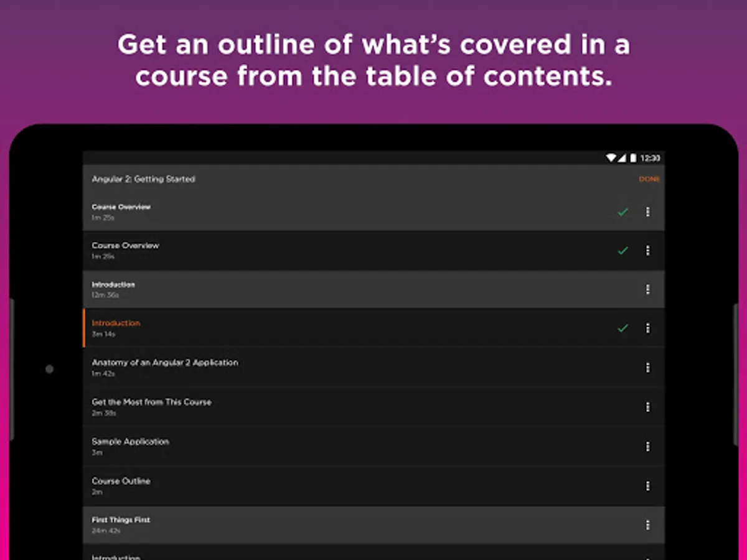Image resolution: width=747 pixels, height=560 pixels.
Task: Open three-dot menu for highlighted orange Introduction clip
Action: (647, 328)
